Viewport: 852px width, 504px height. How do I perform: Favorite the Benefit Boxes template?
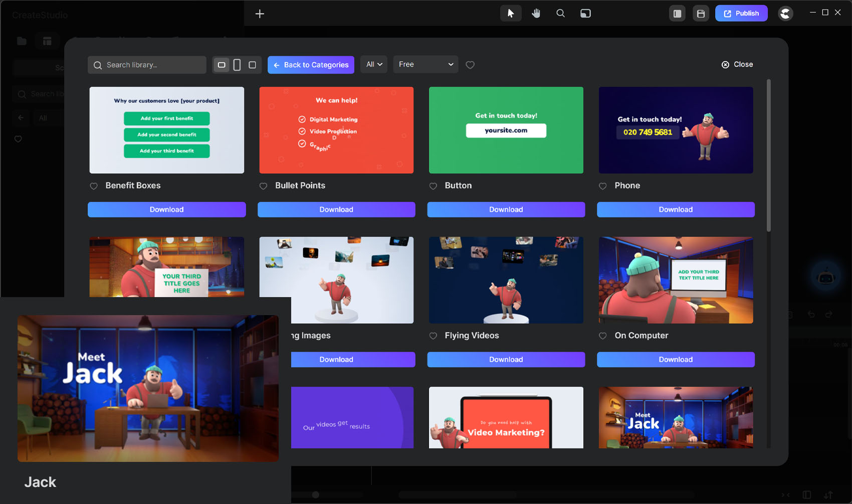click(94, 186)
